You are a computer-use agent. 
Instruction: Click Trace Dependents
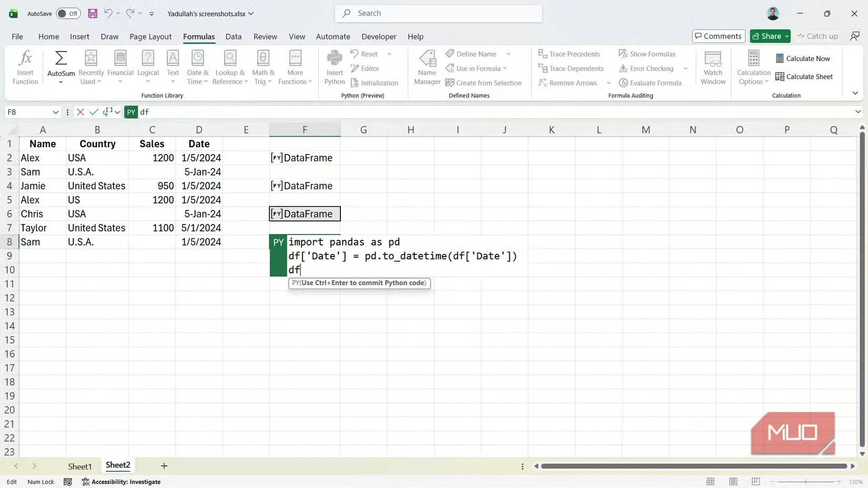point(571,68)
